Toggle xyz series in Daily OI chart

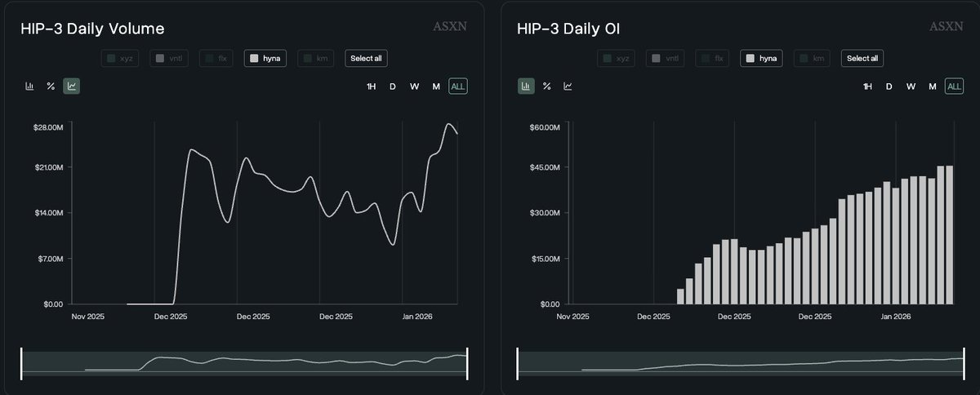point(617,58)
